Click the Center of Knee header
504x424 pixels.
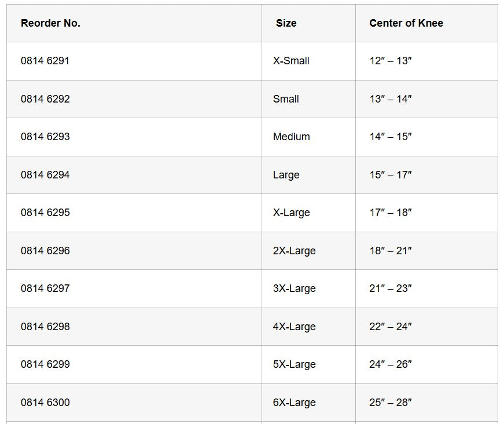(x=406, y=23)
